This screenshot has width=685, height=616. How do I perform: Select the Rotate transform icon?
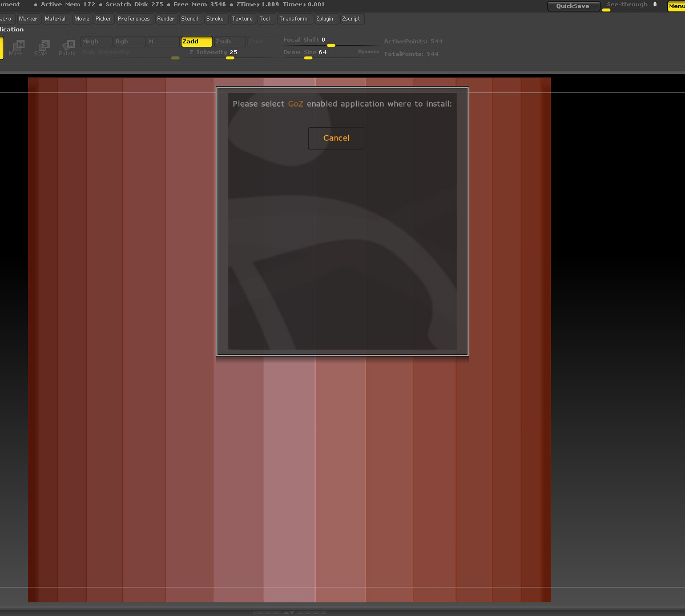(x=67, y=47)
